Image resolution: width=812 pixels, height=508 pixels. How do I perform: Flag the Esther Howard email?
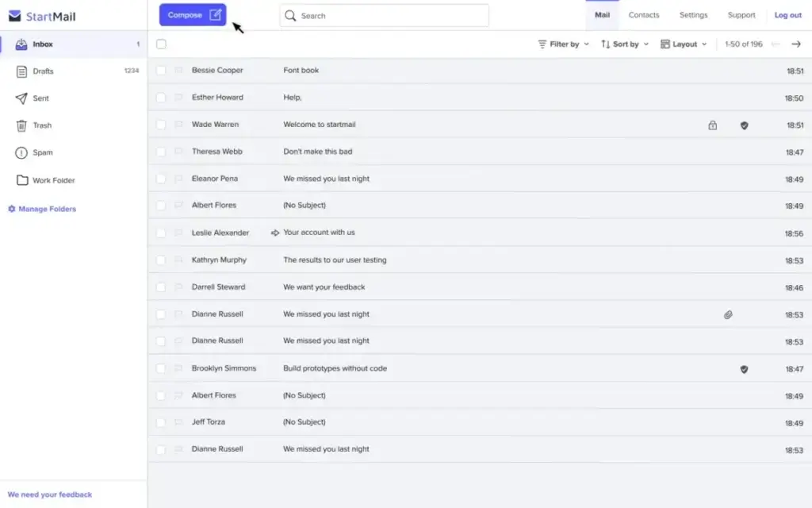tap(178, 97)
